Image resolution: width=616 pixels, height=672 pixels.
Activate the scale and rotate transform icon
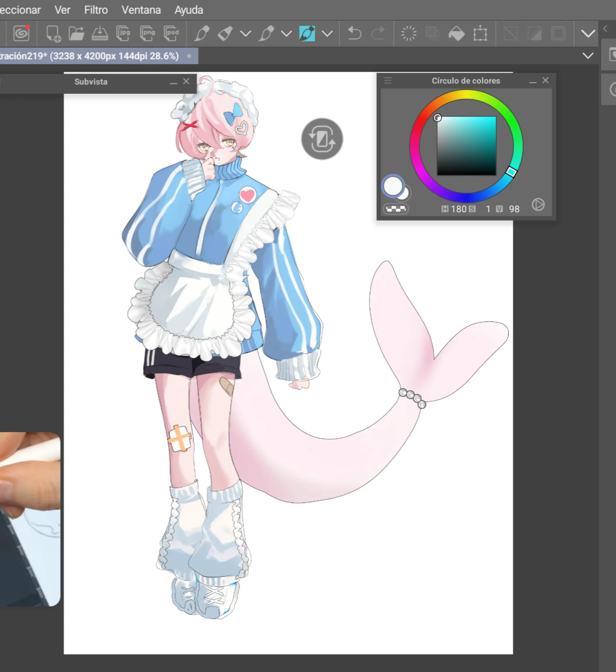(480, 33)
